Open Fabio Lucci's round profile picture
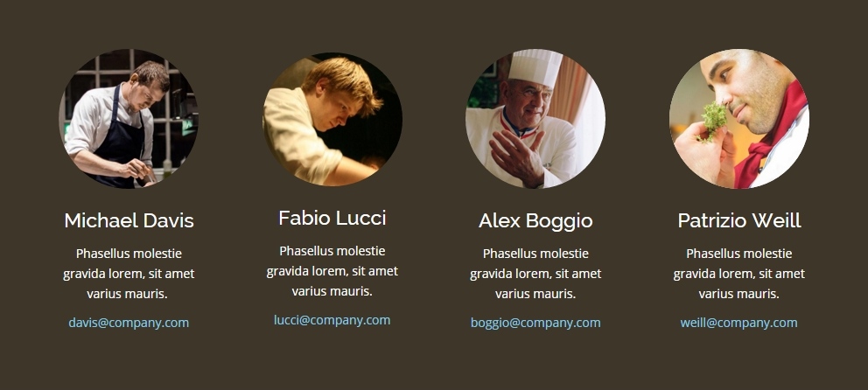Viewport: 868px width, 390px height. (332, 119)
